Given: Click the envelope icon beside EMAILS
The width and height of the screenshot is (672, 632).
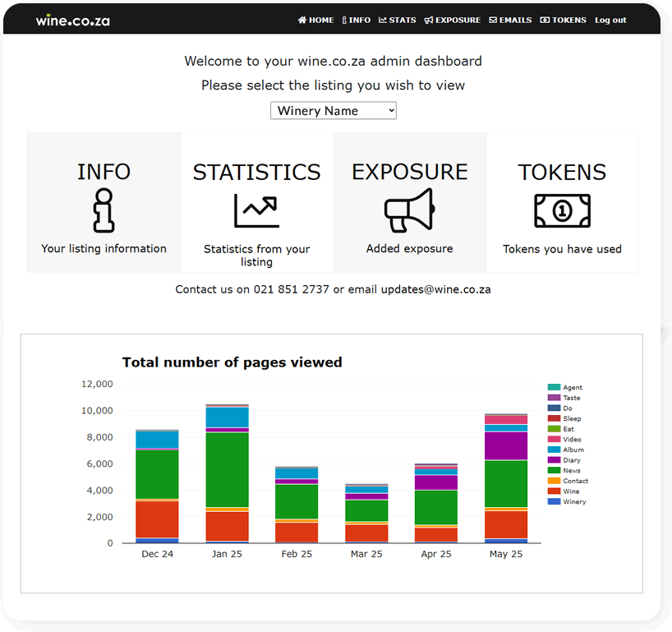Looking at the screenshot, I should click(x=493, y=20).
